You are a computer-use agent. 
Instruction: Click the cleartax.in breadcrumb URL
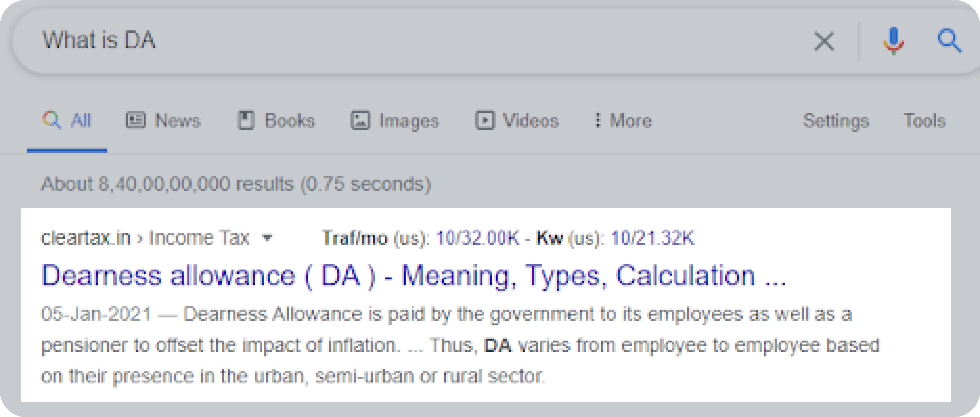click(86, 238)
